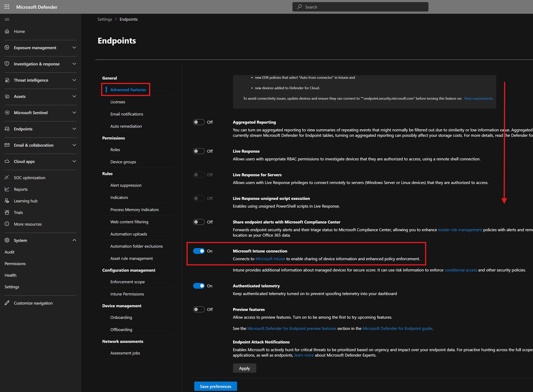Open the insider risk management link
This screenshot has height=392, width=533.
[460, 230]
